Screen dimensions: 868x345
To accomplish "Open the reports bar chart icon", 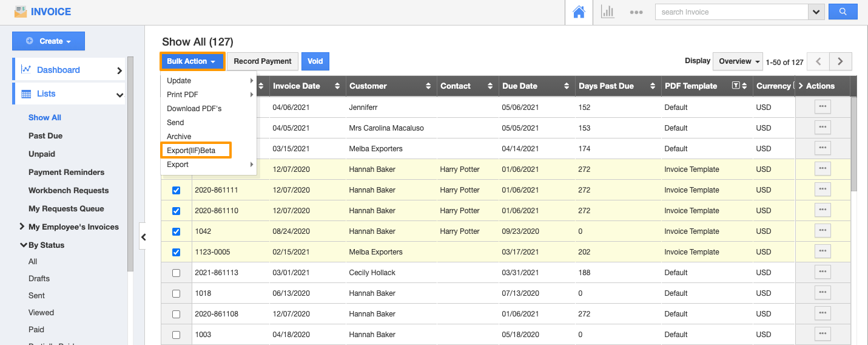I will pyautogui.click(x=607, y=12).
